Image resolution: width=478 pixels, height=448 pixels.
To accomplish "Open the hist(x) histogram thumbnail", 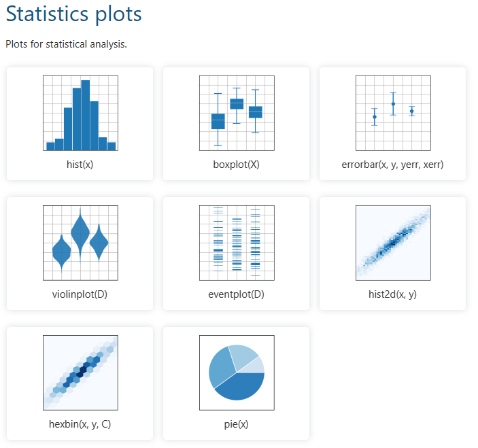I will pos(80,113).
